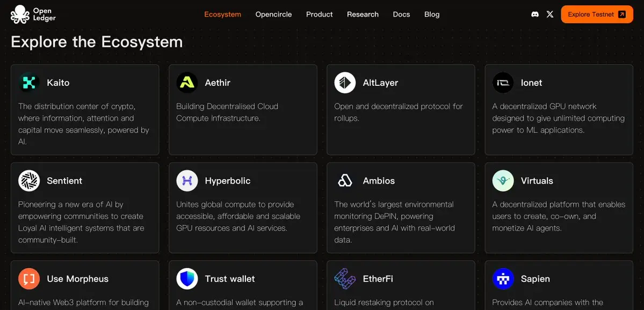Viewport: 644px width, 310px height.
Task: Select the Virtuals card title
Action: tap(537, 181)
